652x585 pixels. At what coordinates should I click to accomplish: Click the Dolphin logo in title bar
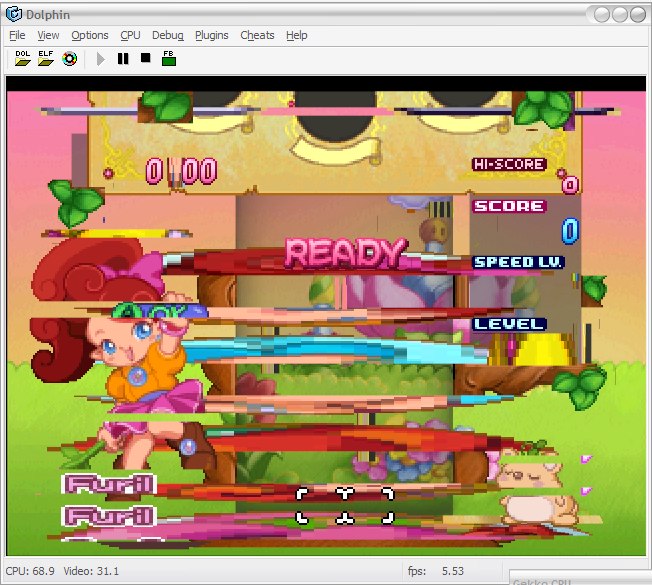point(14,14)
